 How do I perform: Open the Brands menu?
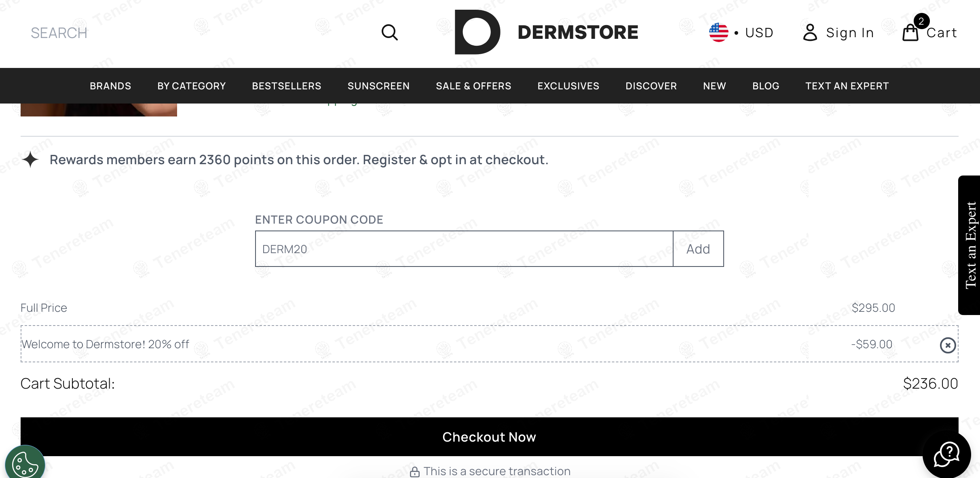pos(110,86)
